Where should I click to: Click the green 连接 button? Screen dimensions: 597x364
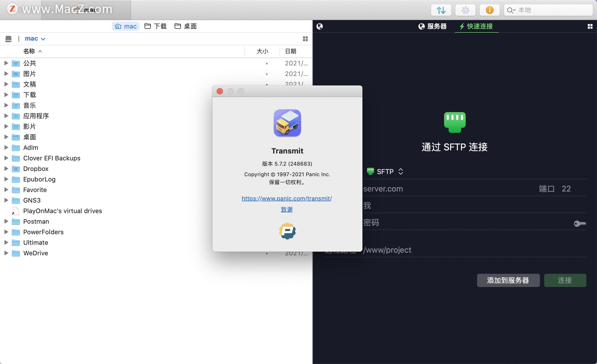(565, 280)
